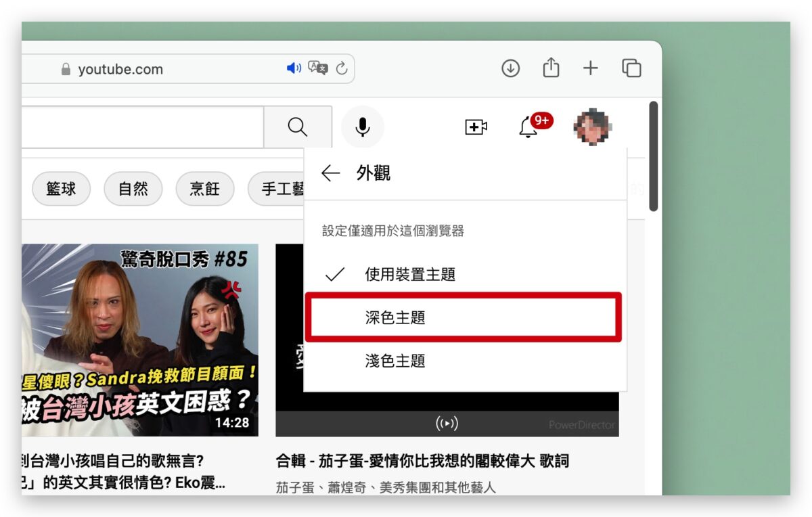The image size is (812, 517).
Task: Click the padlock icon beside youtube.com
Action: coord(66,69)
